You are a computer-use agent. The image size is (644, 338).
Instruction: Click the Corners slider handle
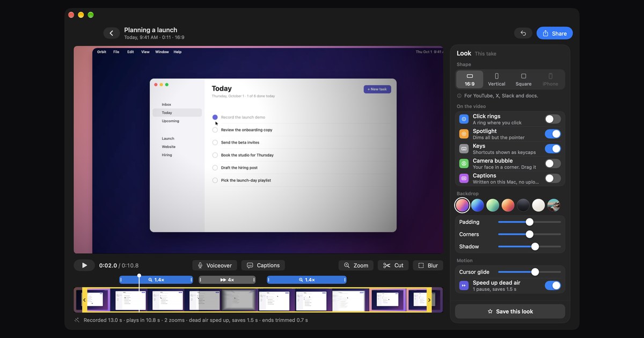tap(530, 234)
